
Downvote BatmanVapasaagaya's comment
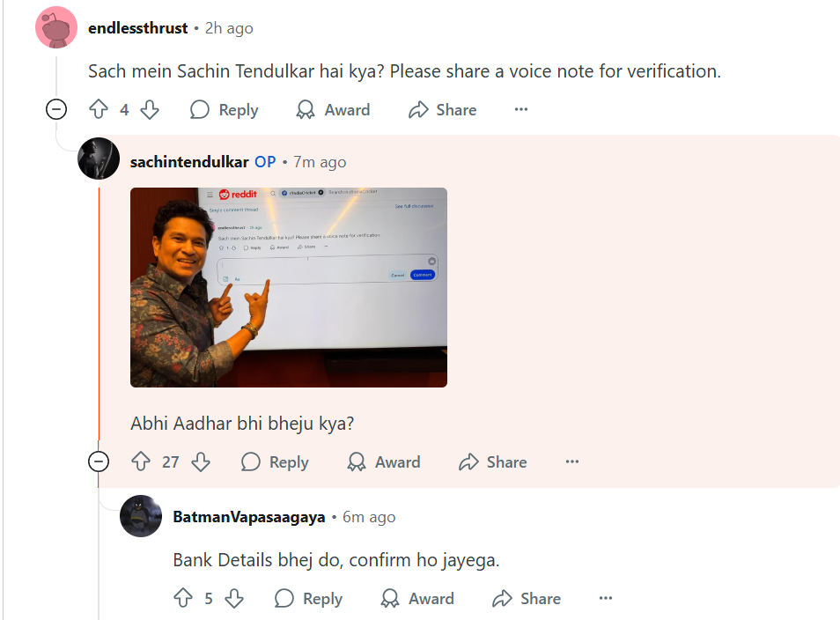(234, 599)
